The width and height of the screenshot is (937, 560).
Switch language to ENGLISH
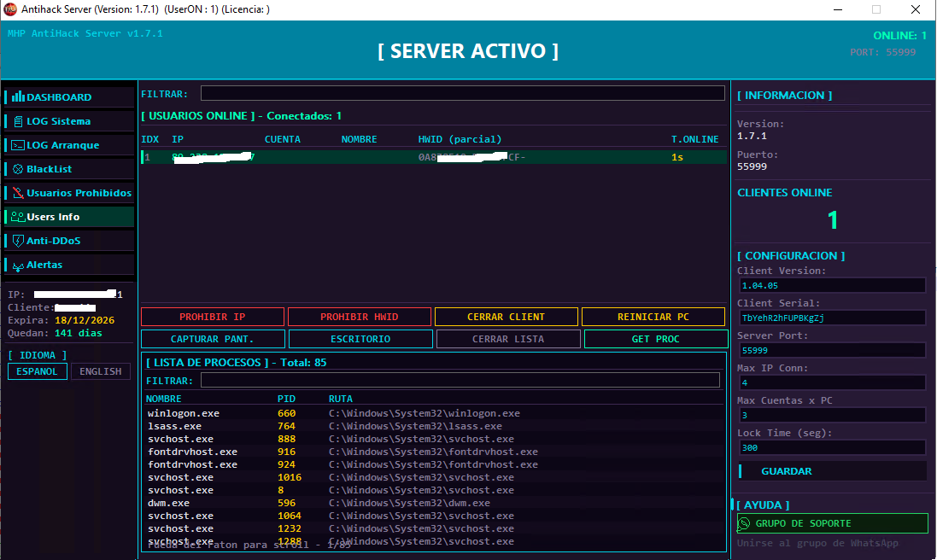pyautogui.click(x=101, y=371)
